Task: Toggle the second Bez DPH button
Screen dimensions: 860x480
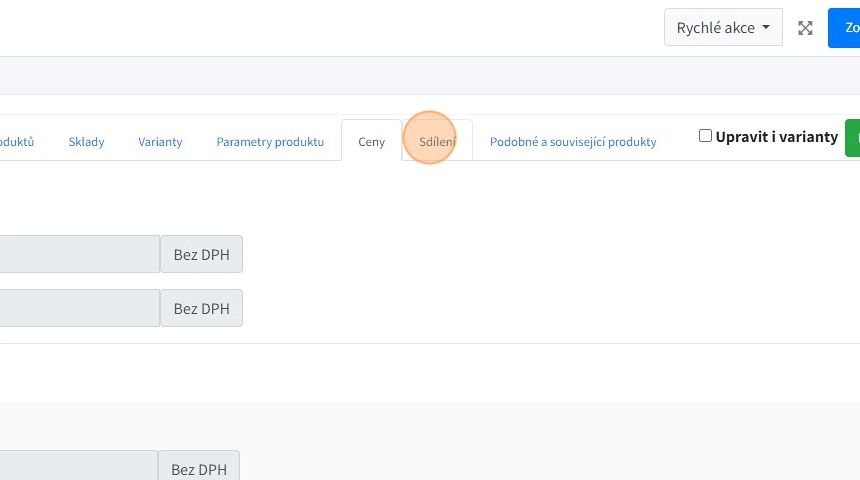Action: [201, 308]
